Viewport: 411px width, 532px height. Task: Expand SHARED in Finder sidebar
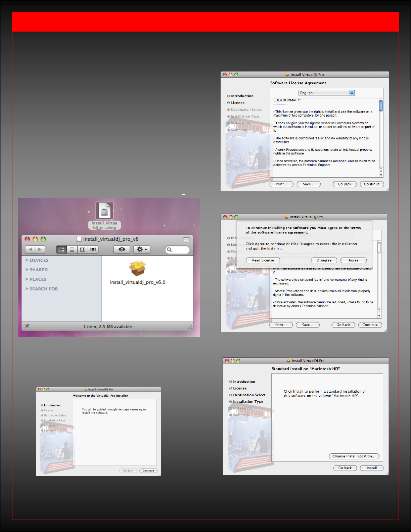click(27, 270)
